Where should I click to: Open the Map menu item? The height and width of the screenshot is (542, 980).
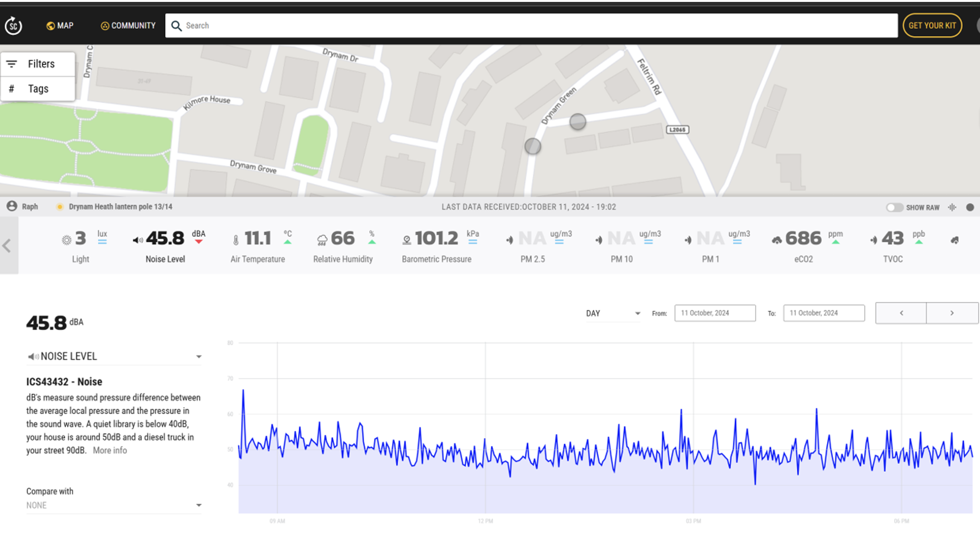60,25
